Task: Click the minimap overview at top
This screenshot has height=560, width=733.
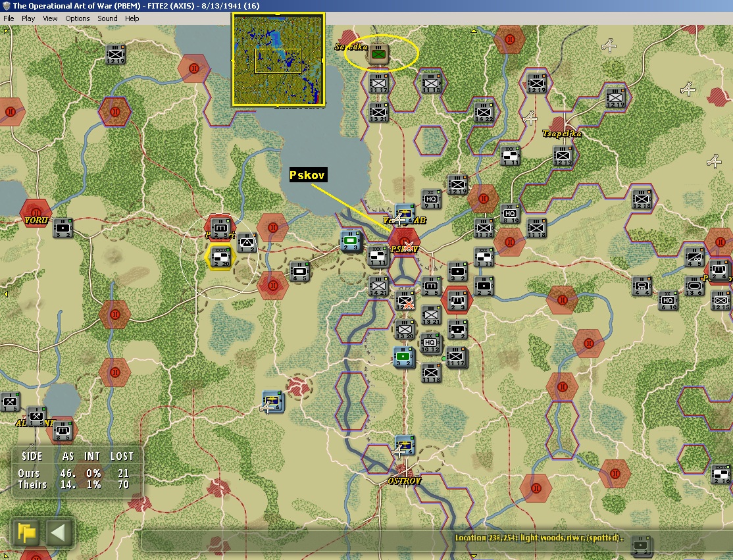Action: click(278, 60)
